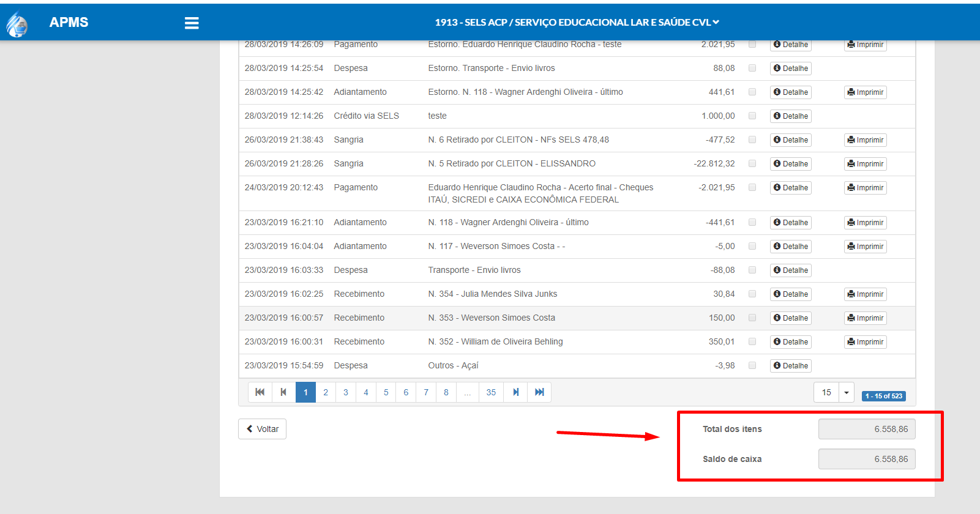Open the hamburger menu

pos(192,23)
